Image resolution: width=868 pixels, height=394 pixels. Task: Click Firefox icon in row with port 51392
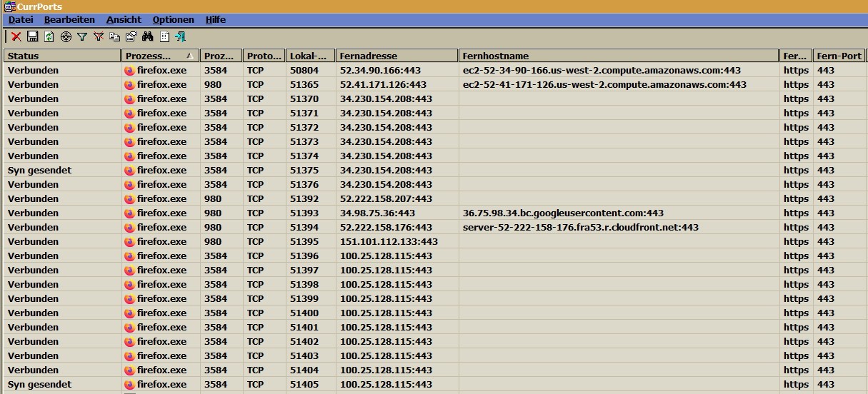click(x=129, y=198)
